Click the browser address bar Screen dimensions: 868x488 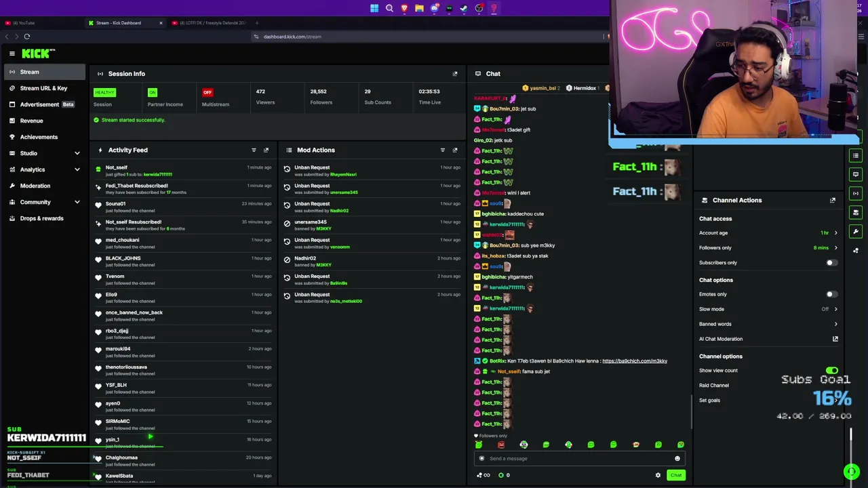click(x=427, y=37)
